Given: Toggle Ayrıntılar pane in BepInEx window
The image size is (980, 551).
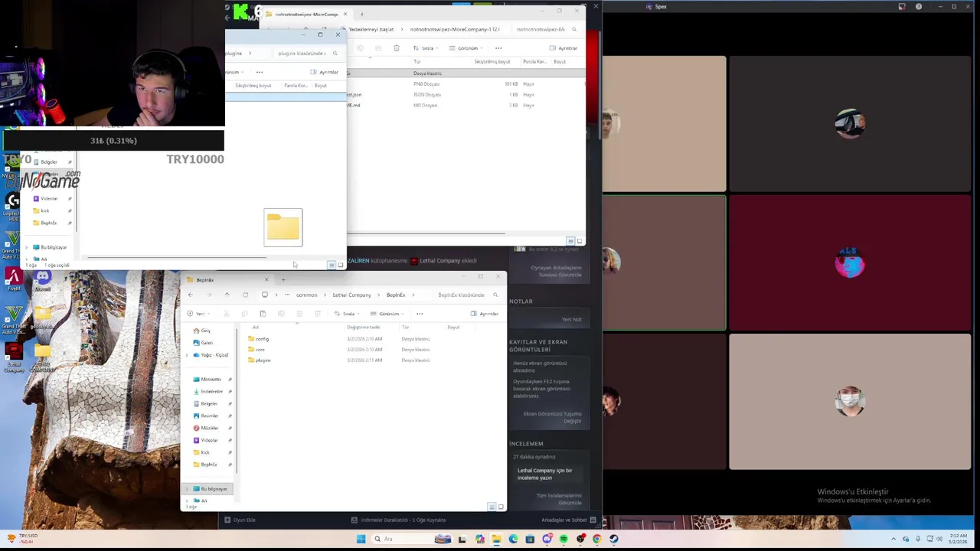Looking at the screenshot, I should [x=485, y=314].
